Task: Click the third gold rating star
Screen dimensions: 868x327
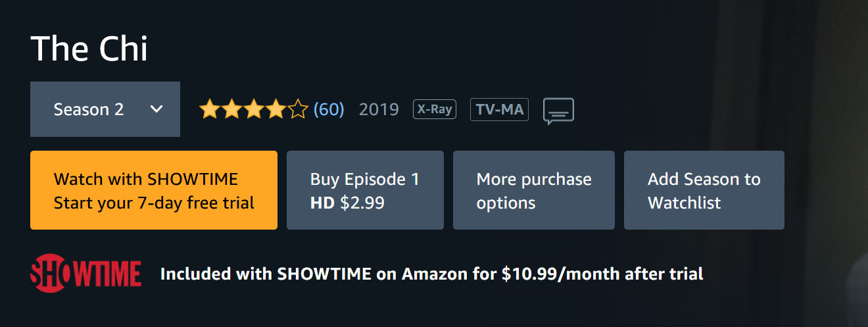Action: click(x=254, y=109)
